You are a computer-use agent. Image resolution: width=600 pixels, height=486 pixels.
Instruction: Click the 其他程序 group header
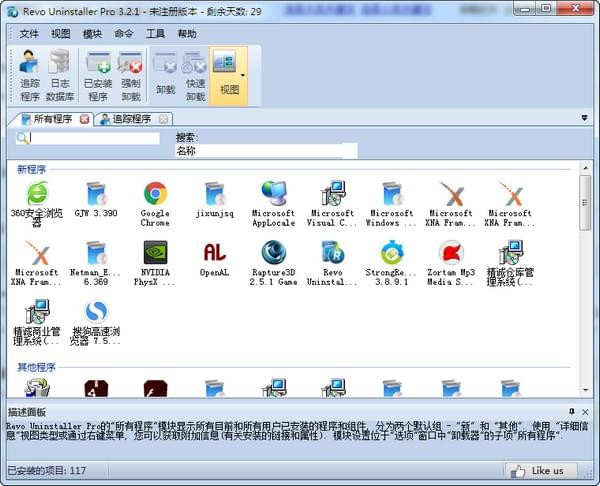36,367
